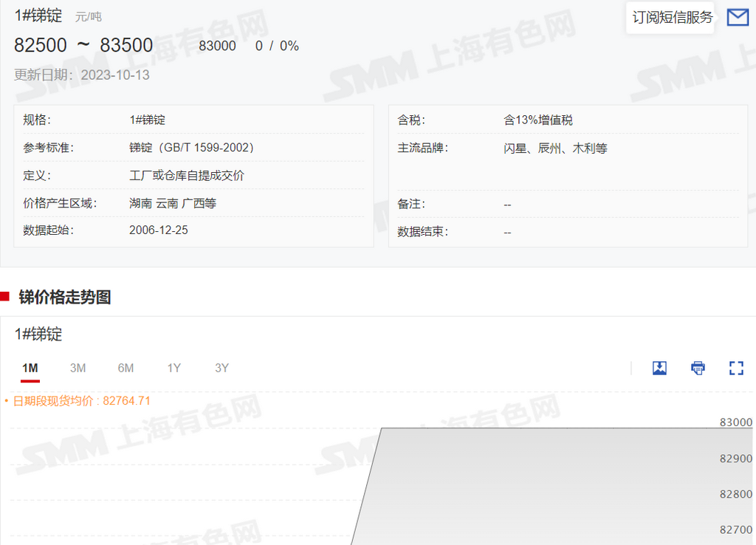Subscribe via the 订阅短信服务 button
Viewport: 756px width, 545px height.
pos(672,18)
